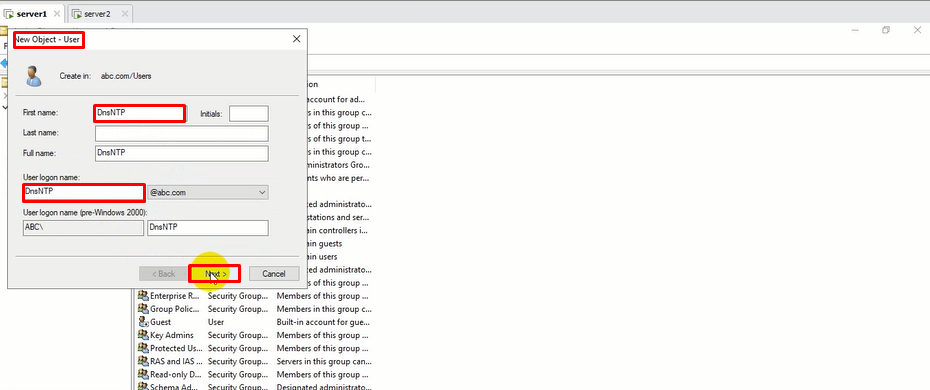Viewport: 930px width, 390px height.
Task: Click the server1 tab's VM icon
Action: click(9, 14)
